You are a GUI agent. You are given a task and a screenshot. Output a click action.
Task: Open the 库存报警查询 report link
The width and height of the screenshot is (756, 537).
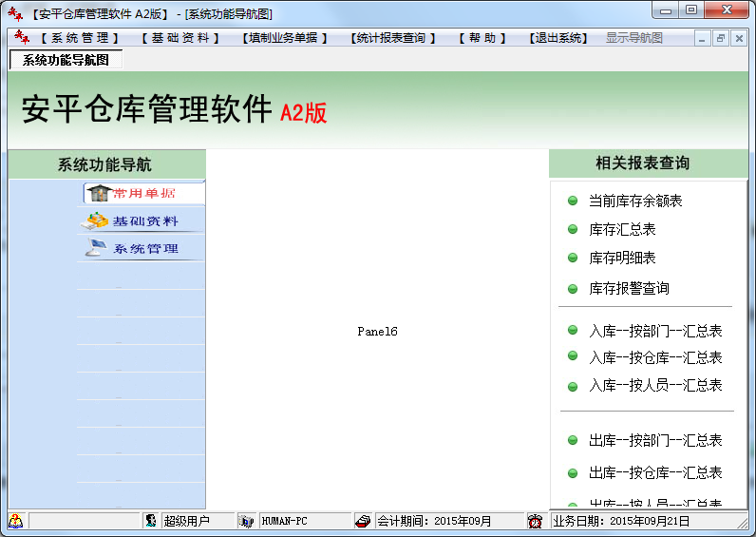629,288
